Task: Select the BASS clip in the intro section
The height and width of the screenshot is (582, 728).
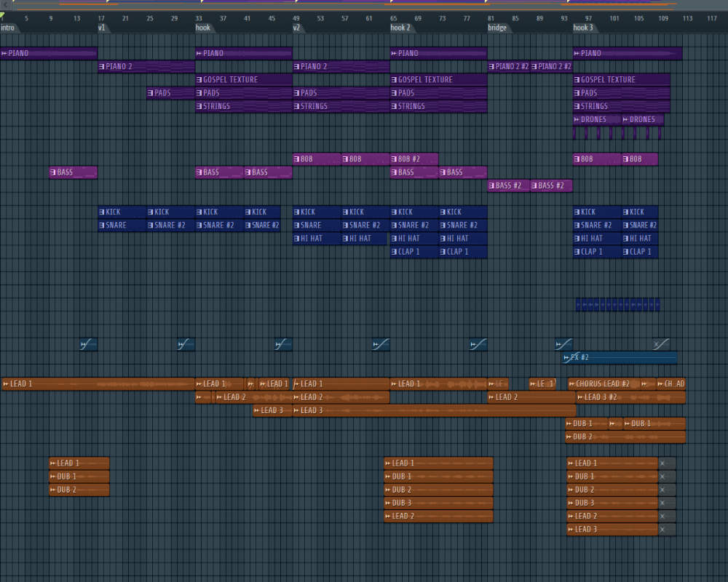Action: click(x=74, y=172)
